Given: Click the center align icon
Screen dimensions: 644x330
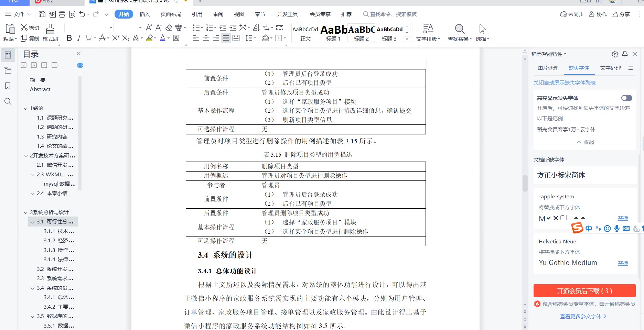Looking at the screenshot, I should click(x=206, y=38).
